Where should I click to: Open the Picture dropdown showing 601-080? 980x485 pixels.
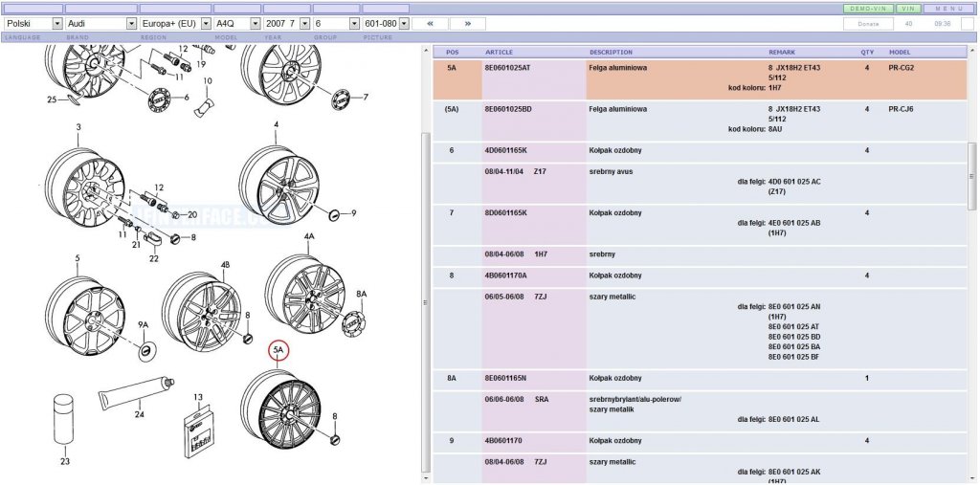pyautogui.click(x=386, y=23)
